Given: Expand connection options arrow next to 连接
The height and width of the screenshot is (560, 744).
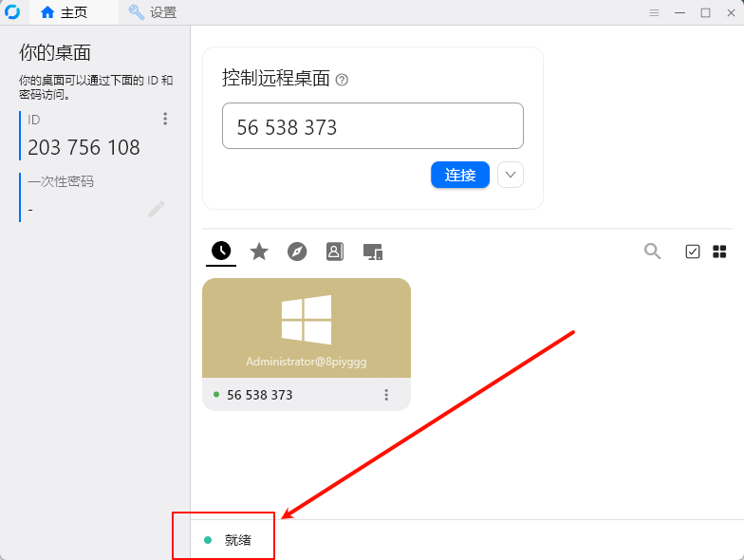Looking at the screenshot, I should 511,175.
